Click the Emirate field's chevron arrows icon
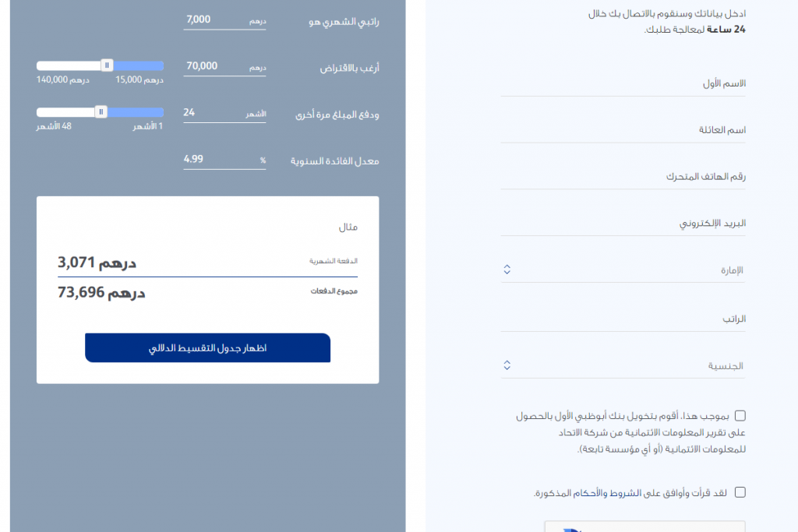Screen dimensions: 798x532 click(506, 268)
